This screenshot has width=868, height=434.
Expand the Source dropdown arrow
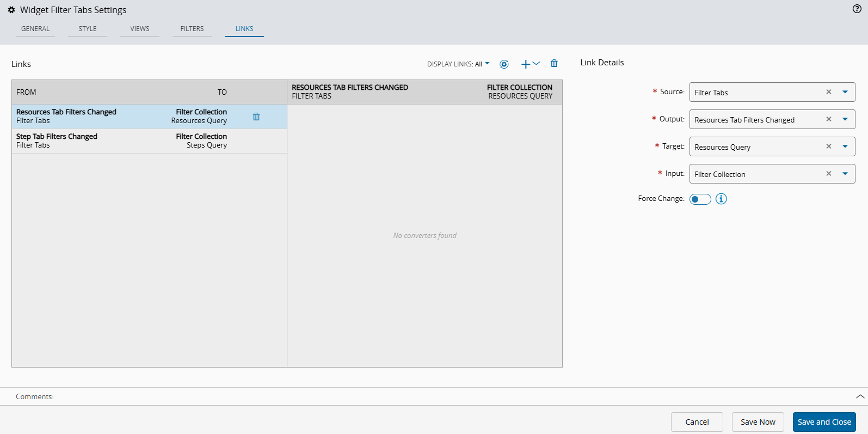(845, 92)
